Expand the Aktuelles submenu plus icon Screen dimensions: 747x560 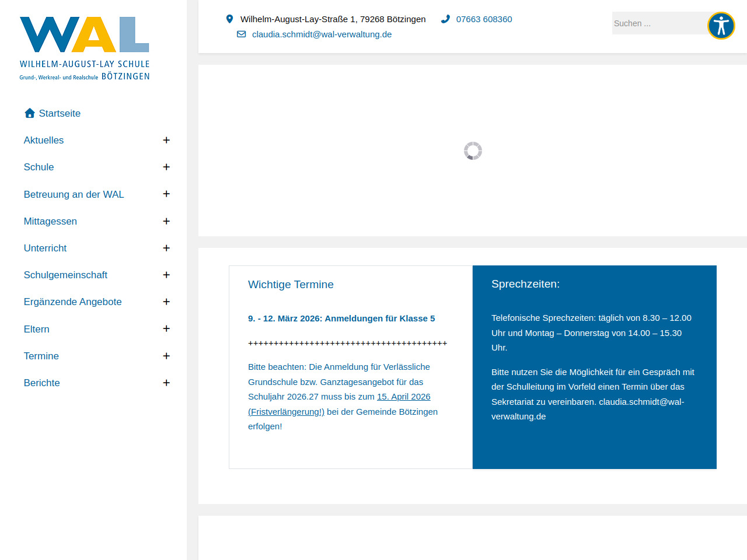tap(166, 140)
